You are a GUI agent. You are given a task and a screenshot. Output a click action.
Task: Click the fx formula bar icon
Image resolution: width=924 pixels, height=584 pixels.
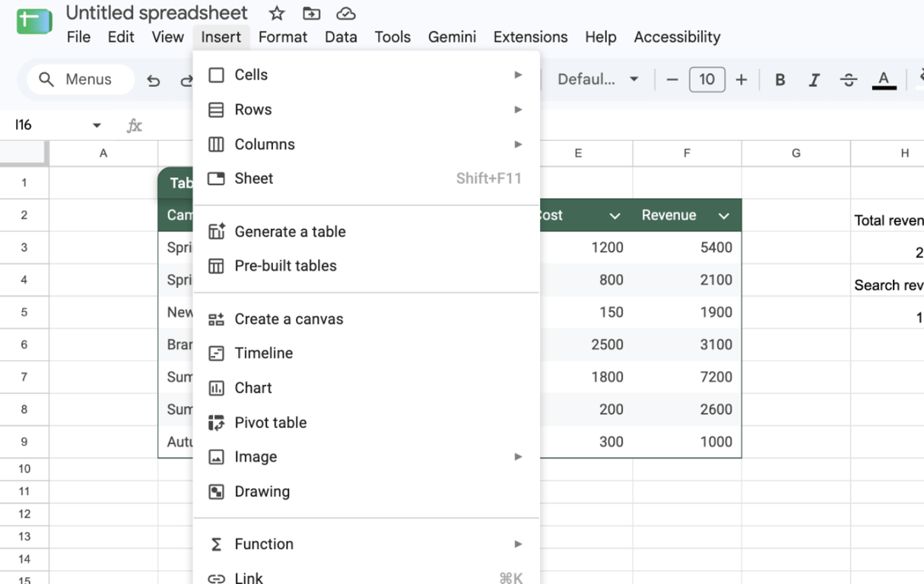point(135,125)
